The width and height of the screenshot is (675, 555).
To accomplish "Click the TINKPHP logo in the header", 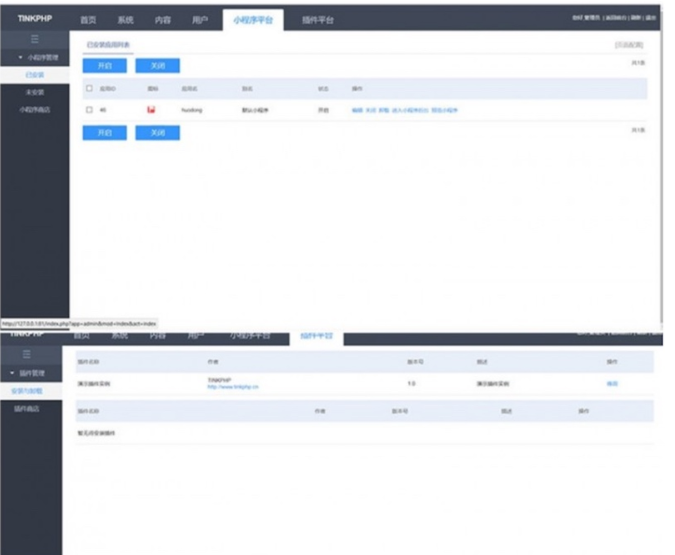I will [x=34, y=19].
